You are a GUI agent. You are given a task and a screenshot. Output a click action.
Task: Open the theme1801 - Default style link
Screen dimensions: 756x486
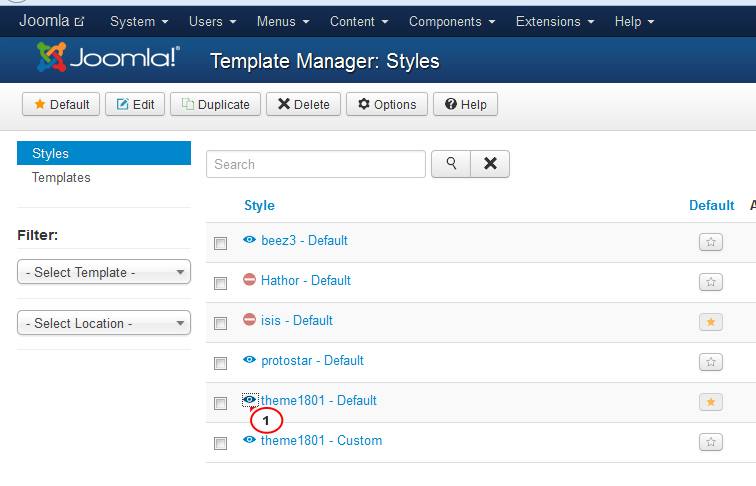tap(319, 400)
